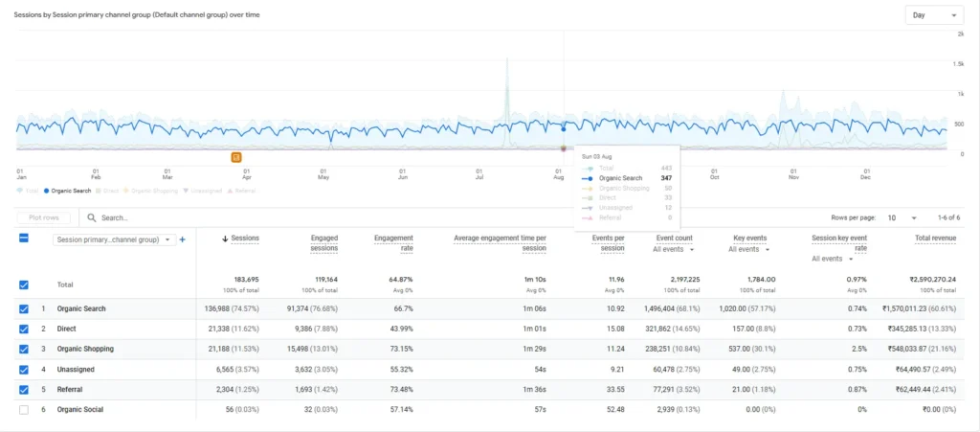Sort by the Key events column header
The image size is (980, 432).
point(750,239)
